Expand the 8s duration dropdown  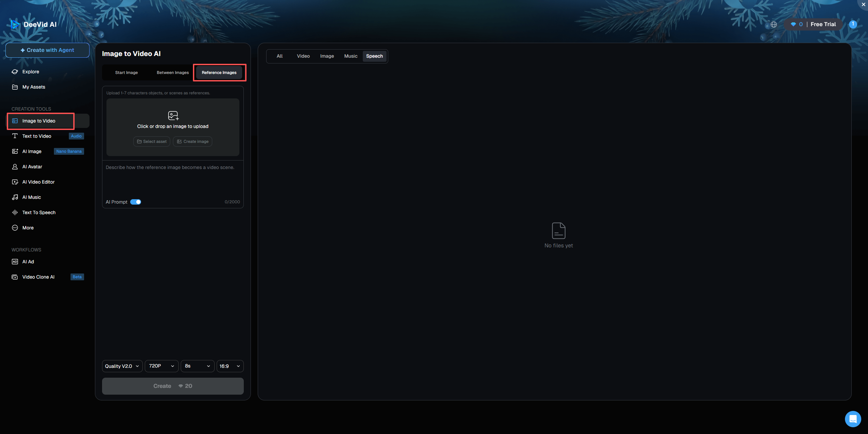197,366
